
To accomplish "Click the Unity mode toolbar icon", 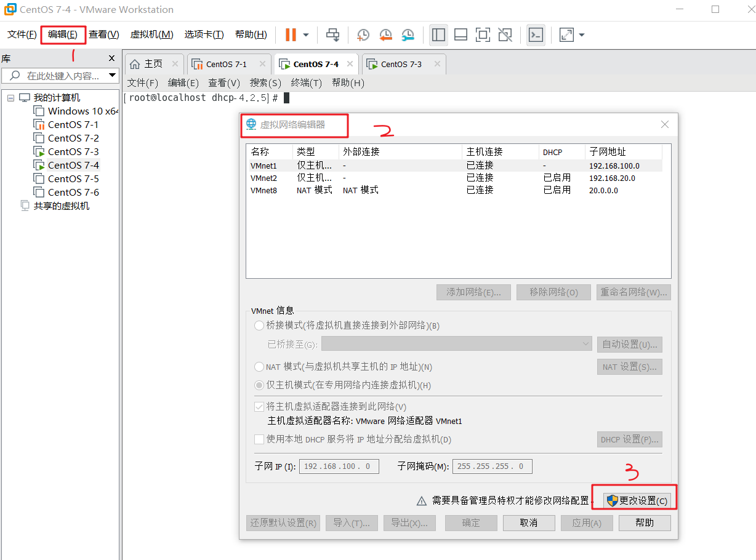I will (x=505, y=35).
